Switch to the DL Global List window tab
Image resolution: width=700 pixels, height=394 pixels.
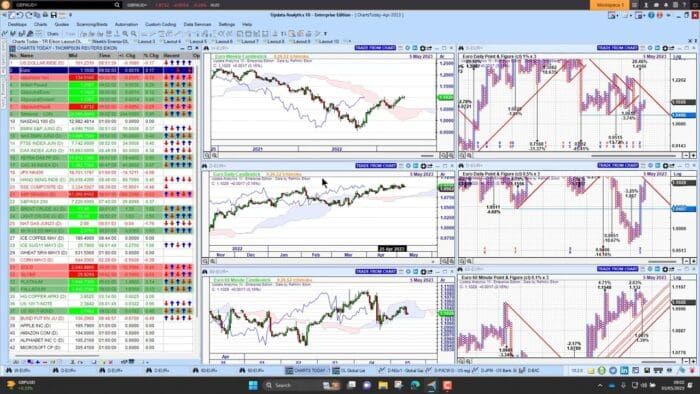point(353,371)
